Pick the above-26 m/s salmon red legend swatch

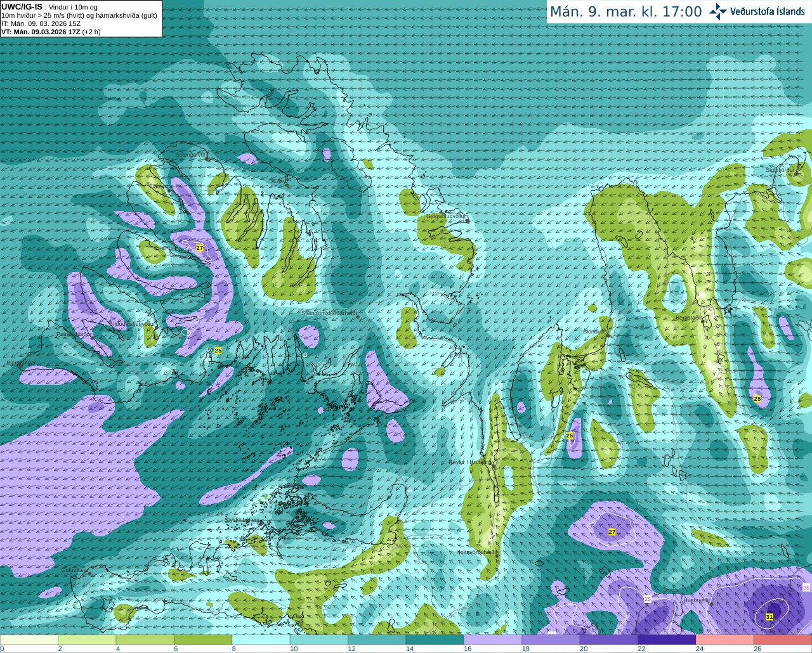click(783, 640)
